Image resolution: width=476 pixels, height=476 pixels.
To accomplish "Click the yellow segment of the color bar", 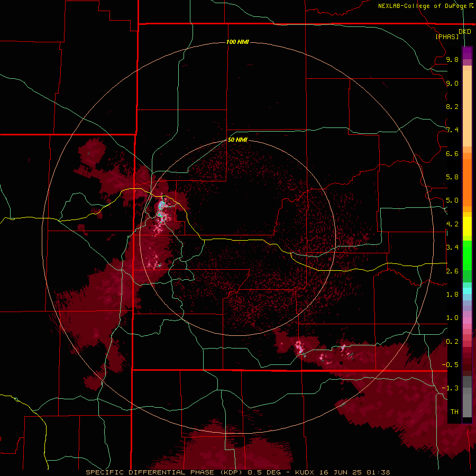I will [x=467, y=226].
